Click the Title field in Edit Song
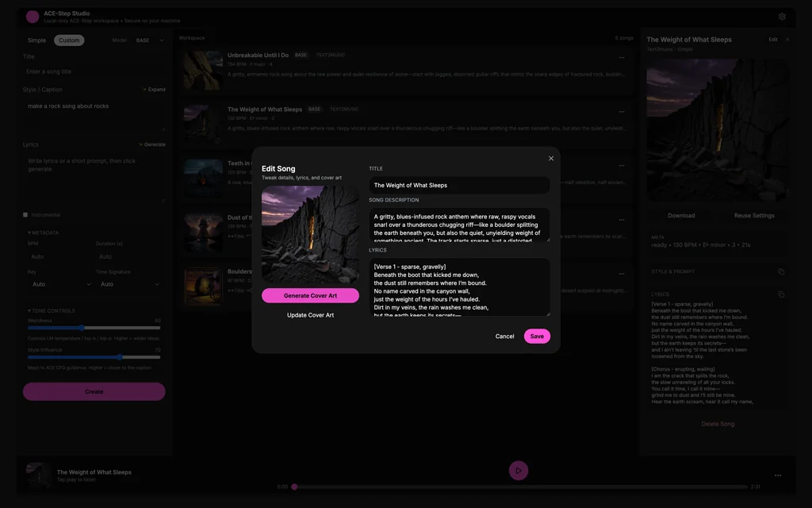The width and height of the screenshot is (812, 508). 459,185
